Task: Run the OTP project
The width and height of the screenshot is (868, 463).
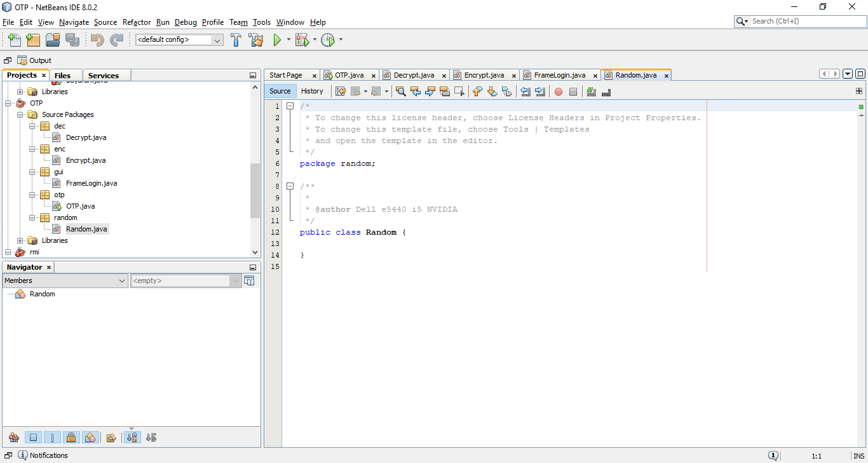Action: point(278,39)
